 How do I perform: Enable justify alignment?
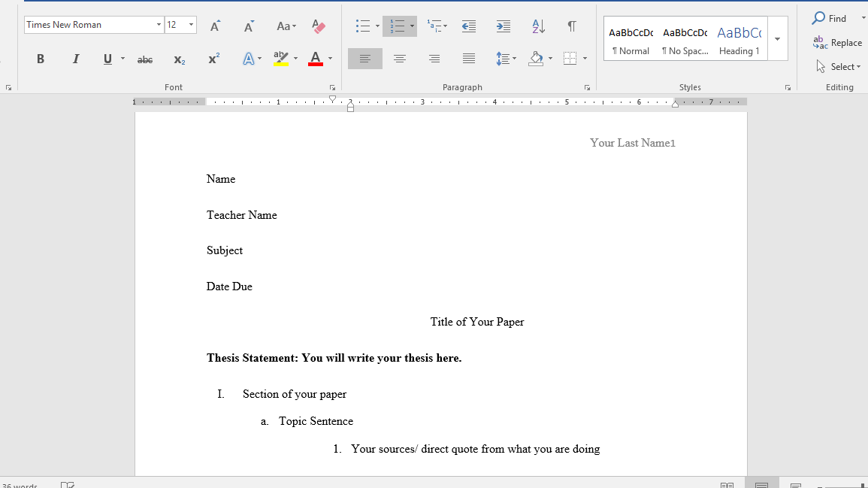(x=468, y=58)
